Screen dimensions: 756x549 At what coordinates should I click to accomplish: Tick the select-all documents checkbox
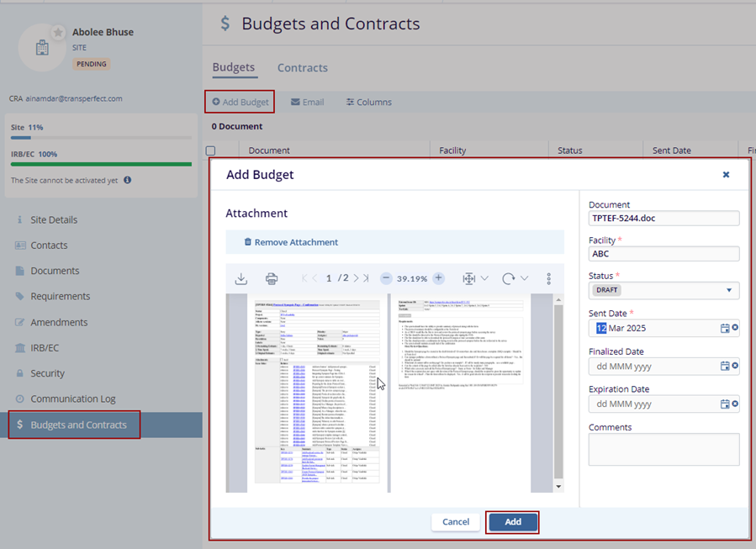click(x=211, y=151)
